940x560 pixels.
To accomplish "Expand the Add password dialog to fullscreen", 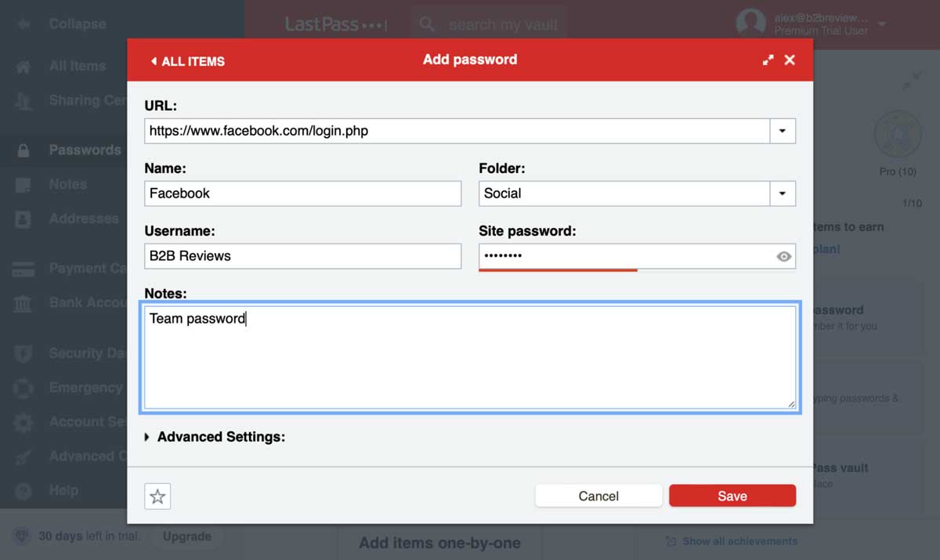I will click(x=768, y=60).
